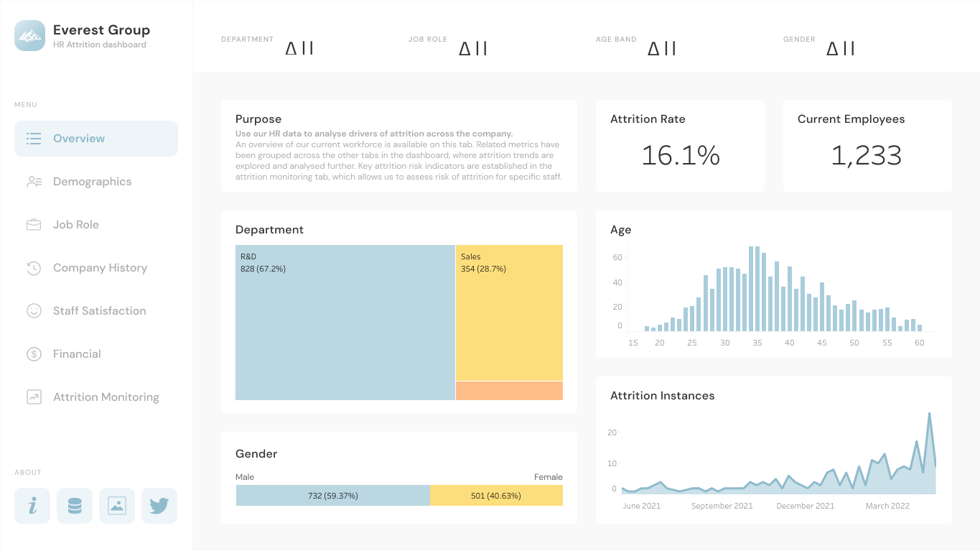Select the Male segment of gender bar
980x551 pixels.
pyautogui.click(x=332, y=495)
